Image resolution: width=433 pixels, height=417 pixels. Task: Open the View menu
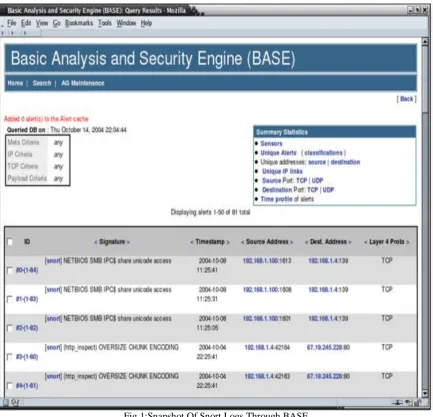coord(42,23)
